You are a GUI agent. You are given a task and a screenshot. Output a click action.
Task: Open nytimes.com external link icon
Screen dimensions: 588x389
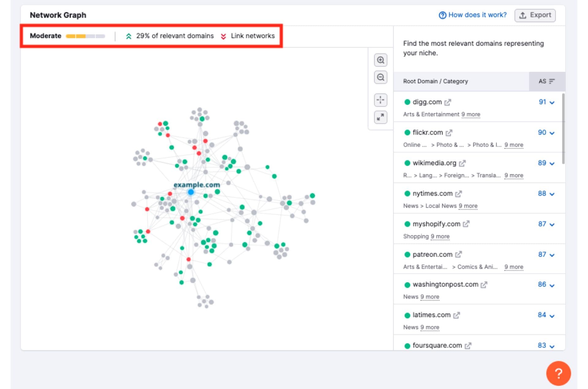pyautogui.click(x=458, y=194)
